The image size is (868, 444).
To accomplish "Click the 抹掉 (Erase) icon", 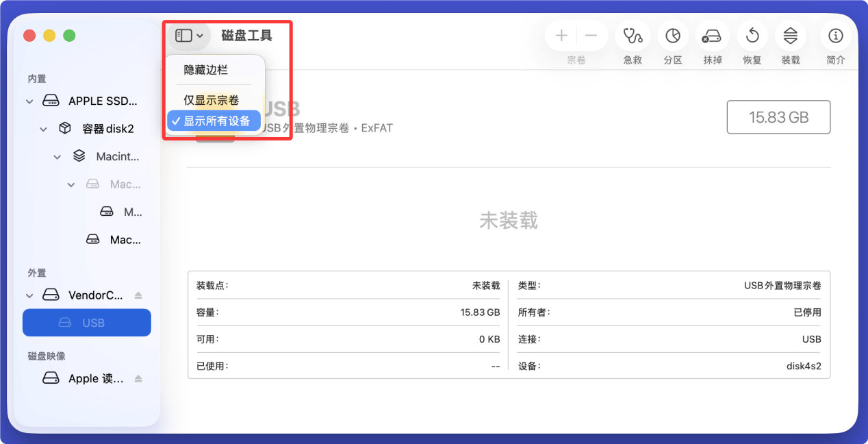I will tap(712, 36).
